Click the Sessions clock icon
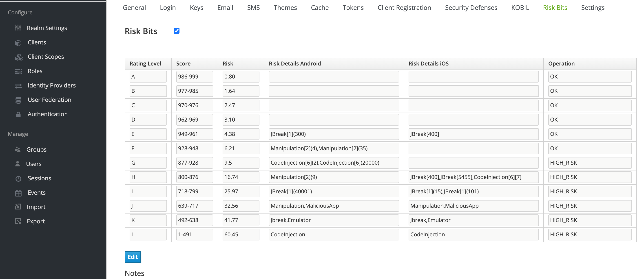This screenshot has width=644, height=279. (18, 179)
